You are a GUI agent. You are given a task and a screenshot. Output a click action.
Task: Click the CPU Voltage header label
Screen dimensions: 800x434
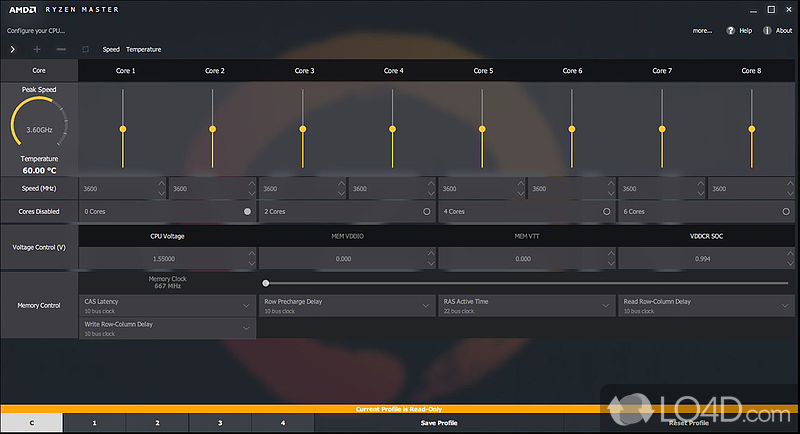click(167, 236)
